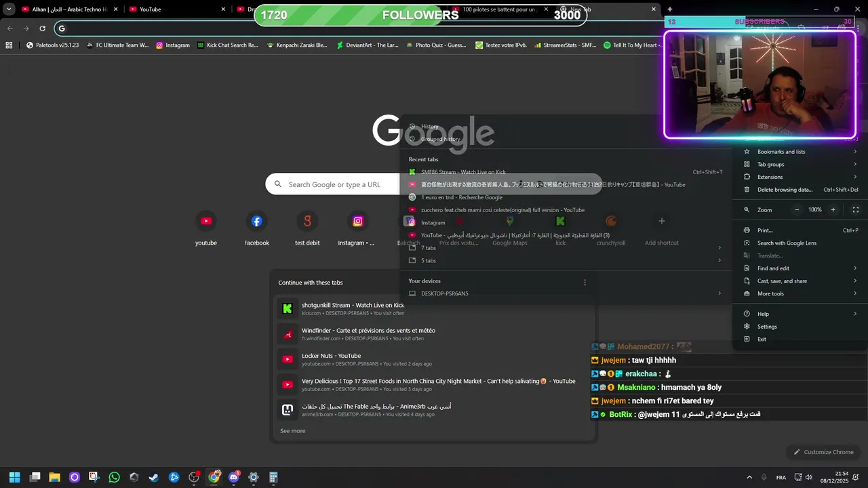868x488 pixels.
Task: Open the Instagram shortcut tile on New Tab
Action: click(x=357, y=228)
